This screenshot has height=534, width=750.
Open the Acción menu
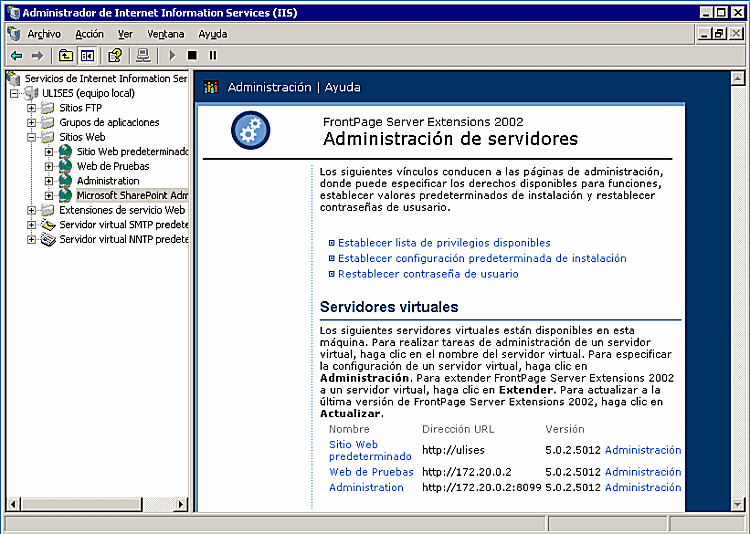[89, 34]
